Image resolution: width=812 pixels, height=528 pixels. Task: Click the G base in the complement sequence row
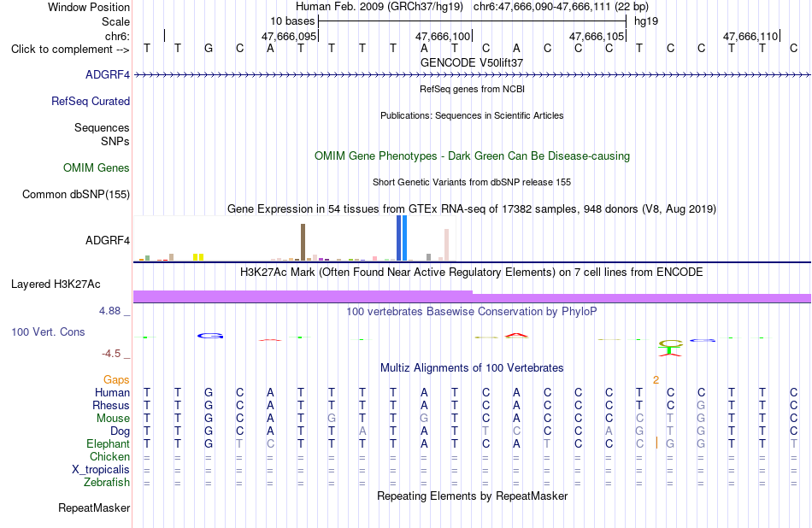pyautogui.click(x=209, y=49)
